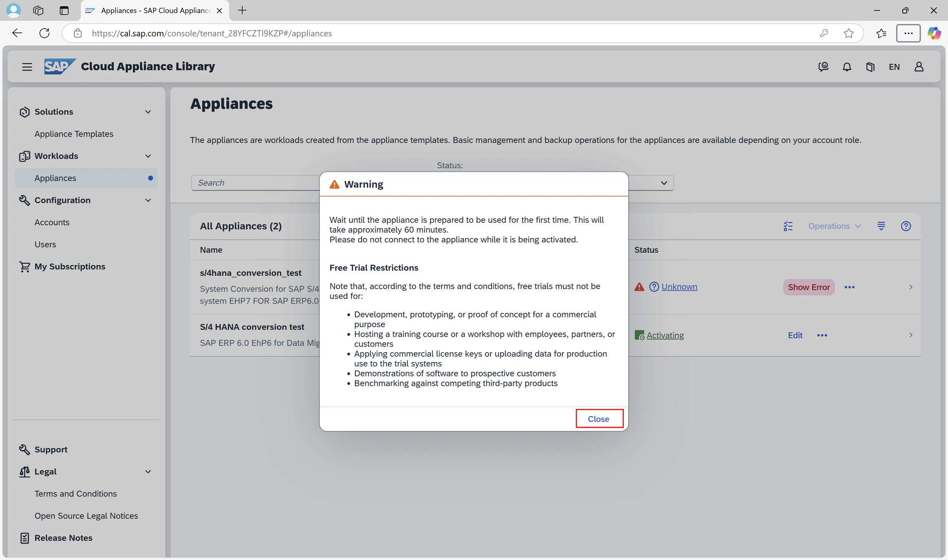Screen dimensions: 948x560
Task: Open the Operations dropdown
Action: pos(835,226)
